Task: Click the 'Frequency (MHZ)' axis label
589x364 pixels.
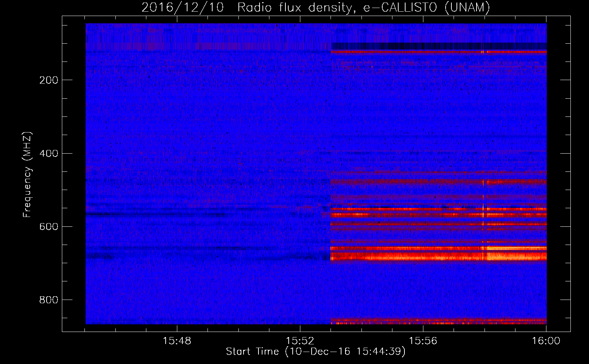Action: pos(27,174)
